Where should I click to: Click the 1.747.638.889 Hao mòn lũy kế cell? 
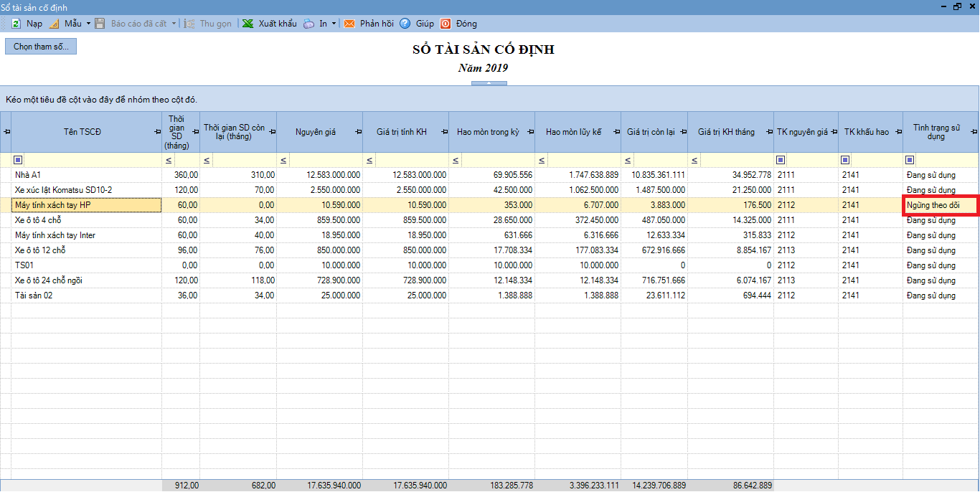coord(578,175)
